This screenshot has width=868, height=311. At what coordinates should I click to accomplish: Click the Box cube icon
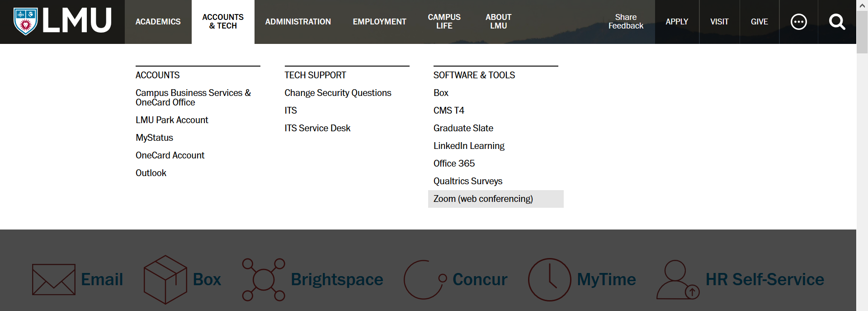coord(165,280)
